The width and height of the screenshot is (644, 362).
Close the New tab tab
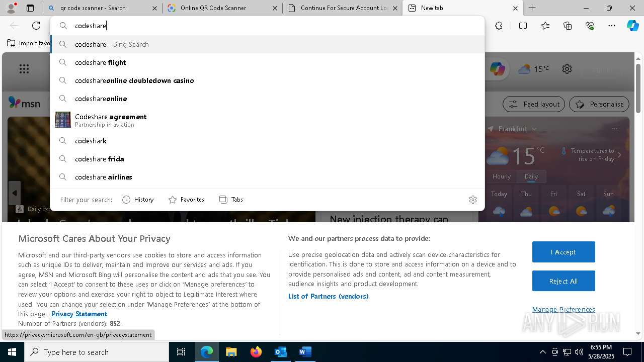515,8
